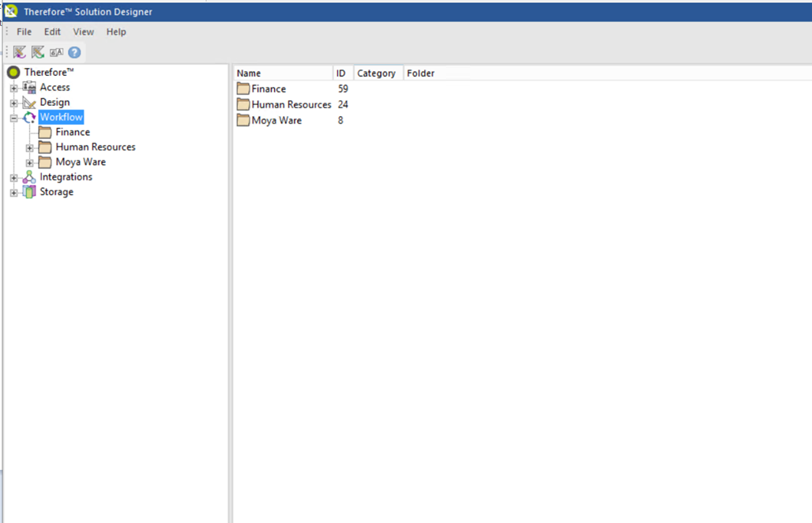Expand the Human Resources tree node

(31, 147)
